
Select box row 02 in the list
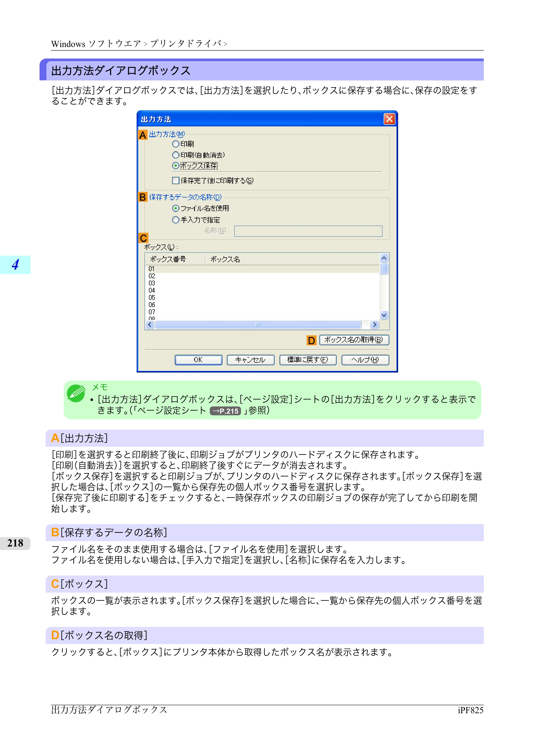pyautogui.click(x=262, y=276)
